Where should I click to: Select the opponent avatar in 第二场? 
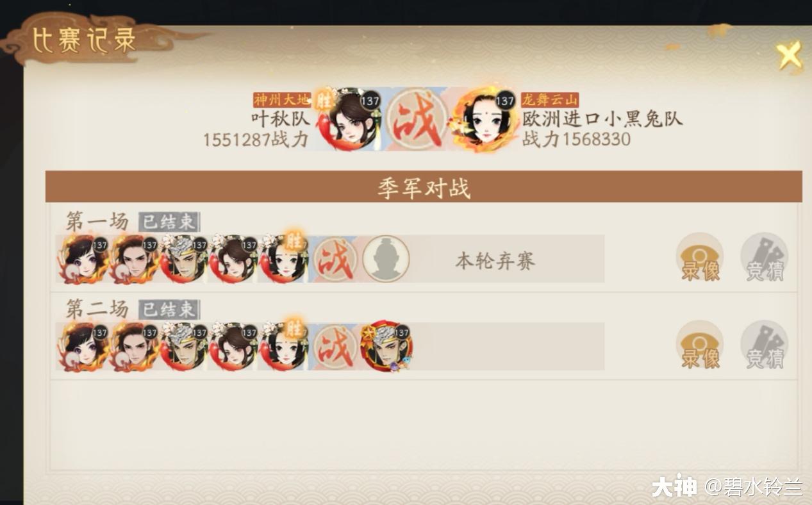click(x=386, y=347)
